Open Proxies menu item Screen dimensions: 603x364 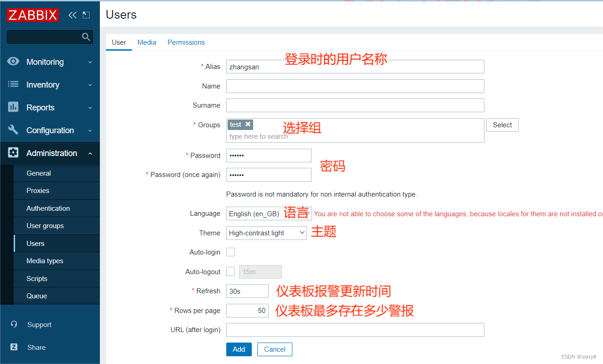click(x=57, y=191)
